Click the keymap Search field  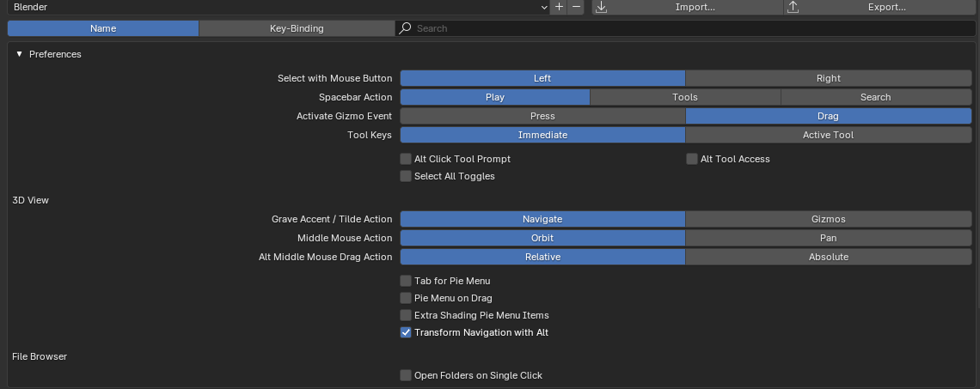686,28
